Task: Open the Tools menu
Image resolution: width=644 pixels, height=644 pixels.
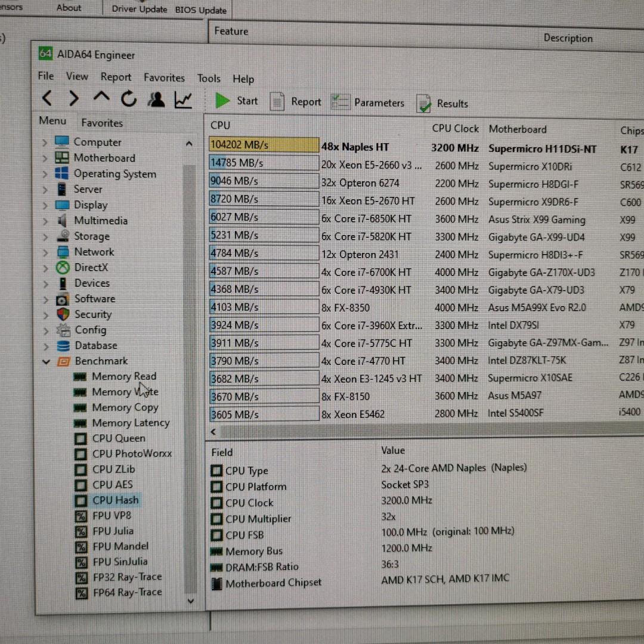Action: tap(209, 78)
